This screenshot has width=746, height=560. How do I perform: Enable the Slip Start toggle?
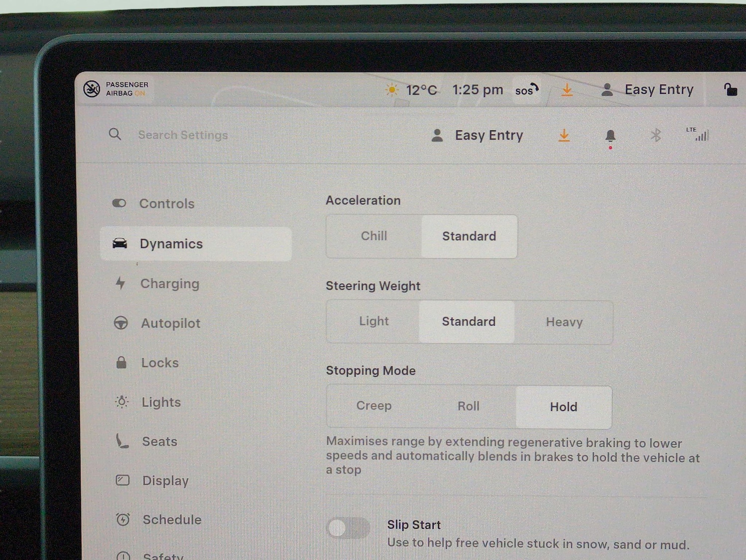point(348,528)
